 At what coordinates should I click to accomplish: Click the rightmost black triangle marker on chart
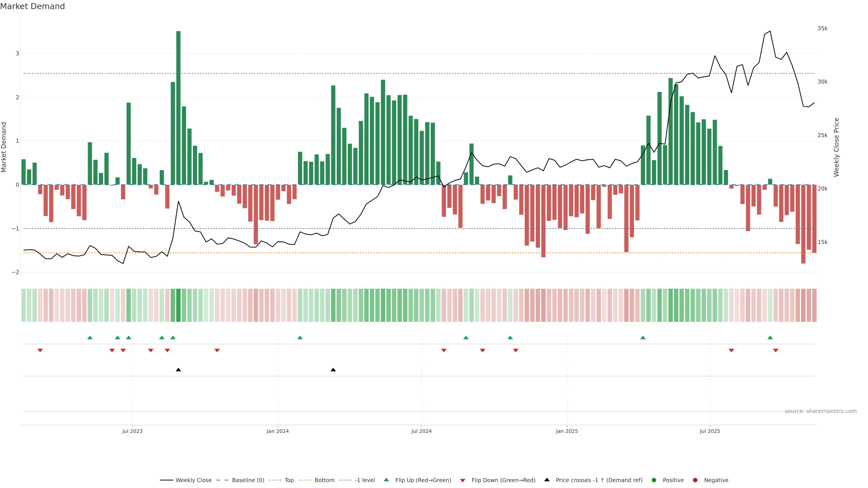[x=333, y=370]
